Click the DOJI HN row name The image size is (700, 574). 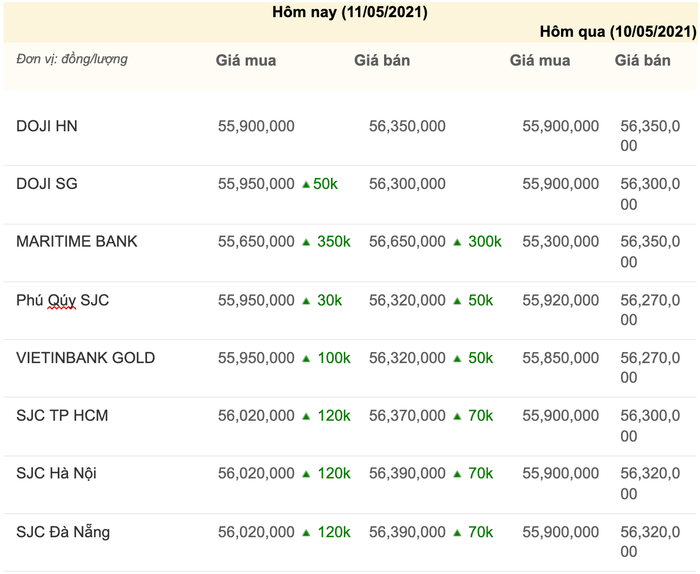47,126
